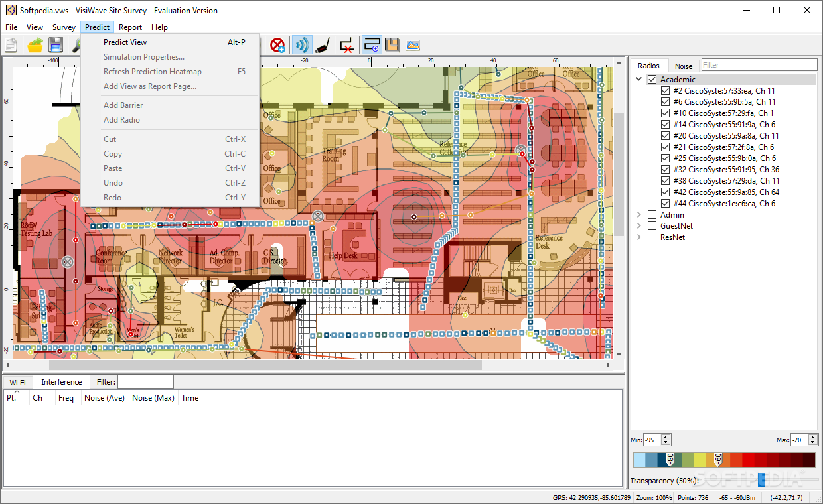Uncheck radio #2 CiscoSyste:57:33:ea
The image size is (823, 504).
click(x=665, y=91)
